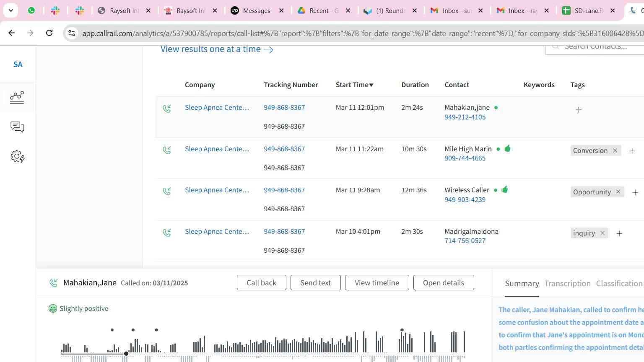The image size is (644, 362).
Task: Click the last marker dot above waveform
Action: pos(402,330)
